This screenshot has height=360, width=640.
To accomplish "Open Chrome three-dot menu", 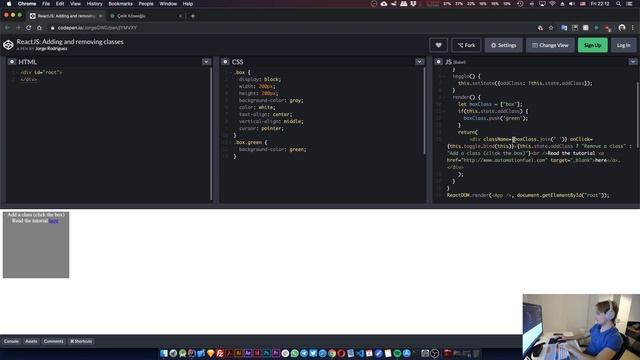I will pos(633,28).
